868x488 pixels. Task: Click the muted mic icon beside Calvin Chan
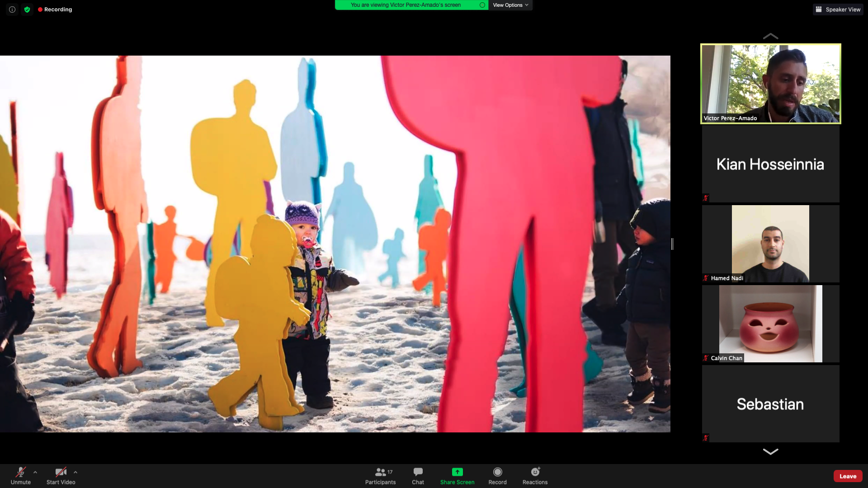pyautogui.click(x=706, y=358)
